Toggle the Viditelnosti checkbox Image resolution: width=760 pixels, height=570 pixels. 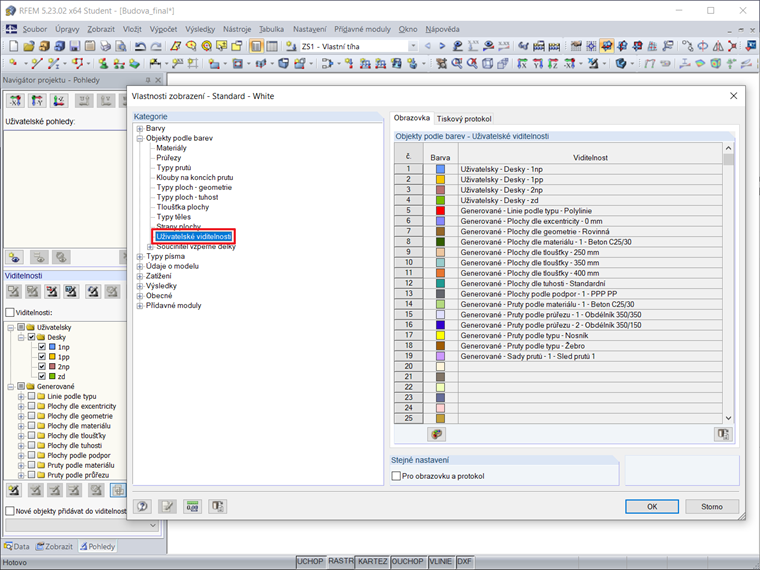[x=10, y=313]
